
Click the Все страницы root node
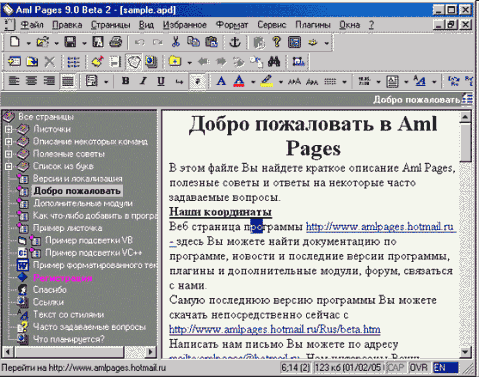coord(46,117)
